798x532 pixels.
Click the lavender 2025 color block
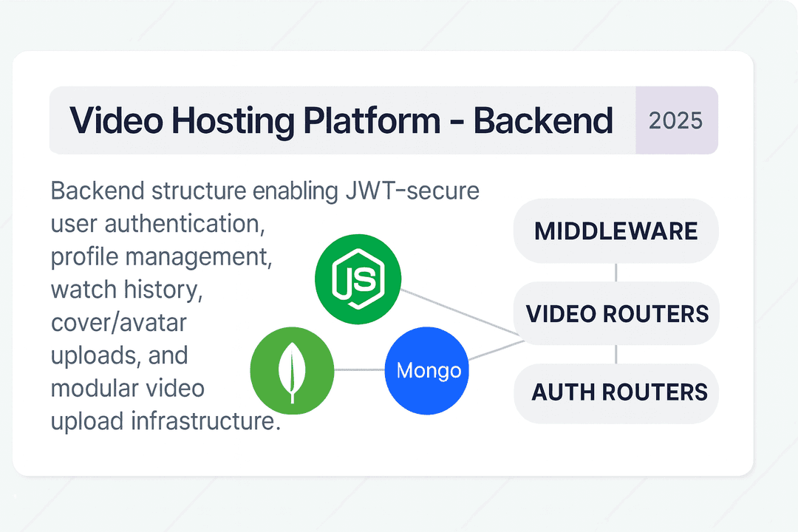pyautogui.click(x=676, y=120)
